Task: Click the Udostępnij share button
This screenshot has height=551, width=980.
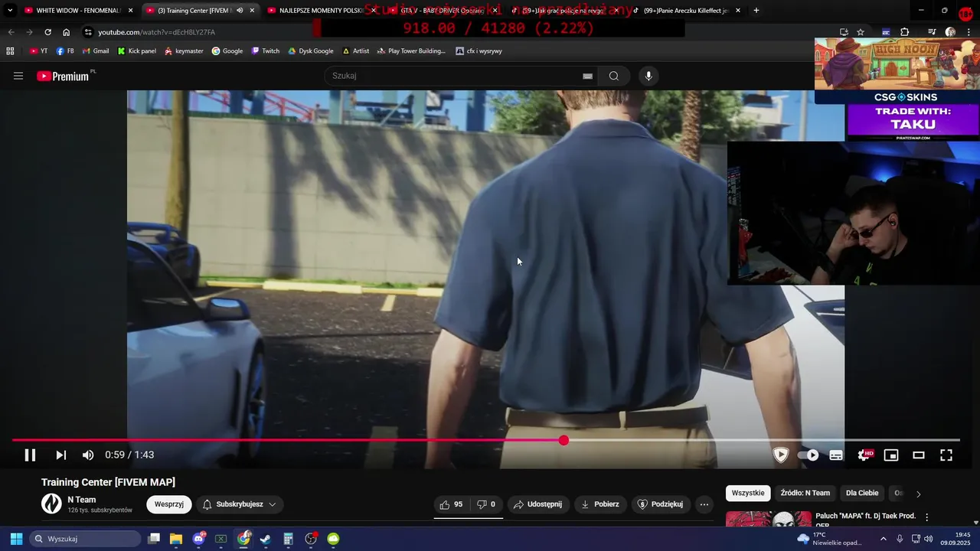Action: 537,504
